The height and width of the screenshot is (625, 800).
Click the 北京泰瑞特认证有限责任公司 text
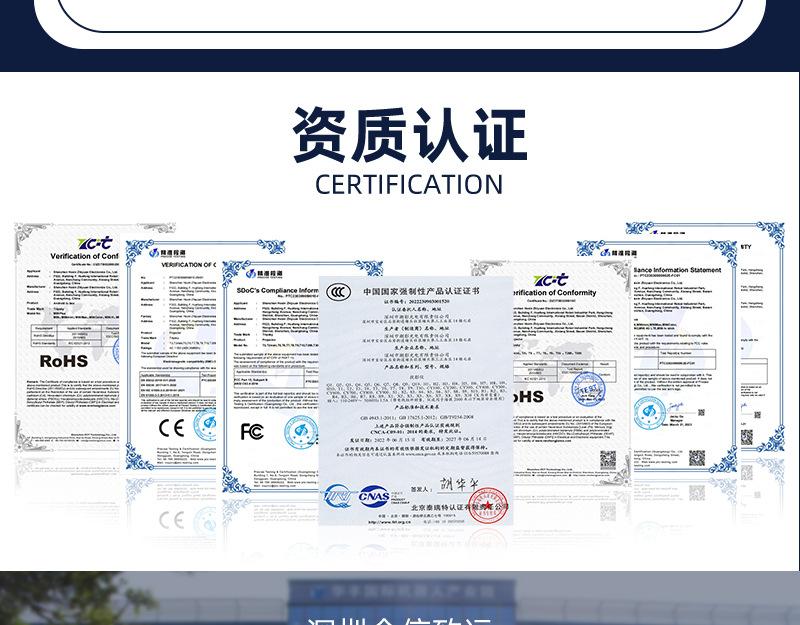tap(459, 507)
